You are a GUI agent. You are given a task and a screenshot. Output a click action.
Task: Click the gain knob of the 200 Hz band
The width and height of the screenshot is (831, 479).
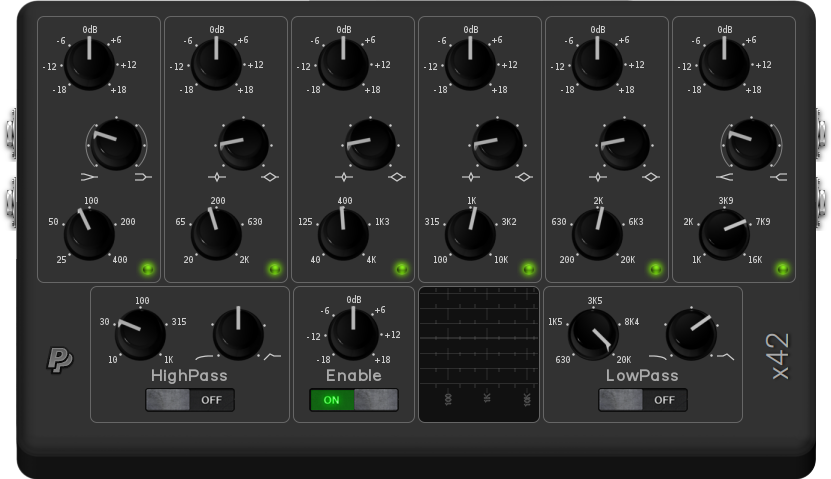click(x=216, y=65)
